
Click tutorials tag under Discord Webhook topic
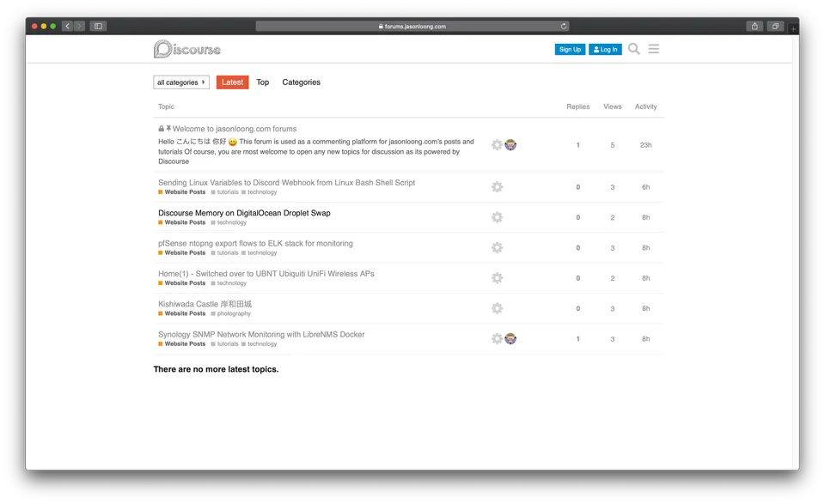[224, 192]
